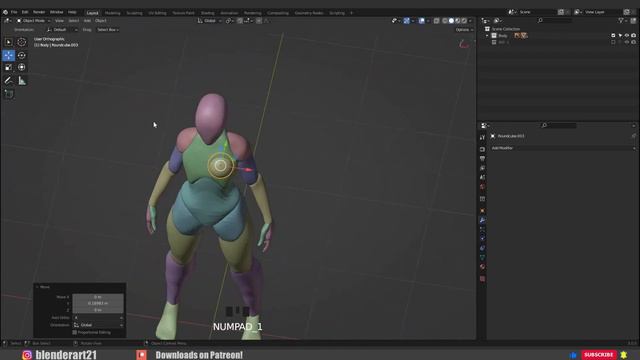Open the Object Mode dropdown

33,20
